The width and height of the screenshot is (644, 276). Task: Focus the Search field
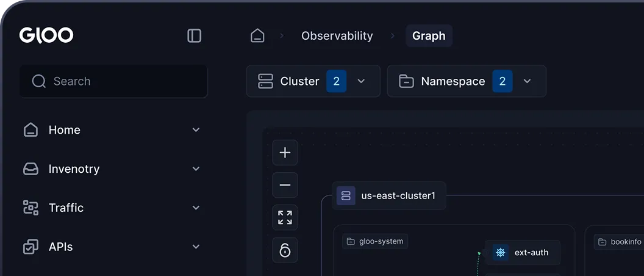pos(114,81)
